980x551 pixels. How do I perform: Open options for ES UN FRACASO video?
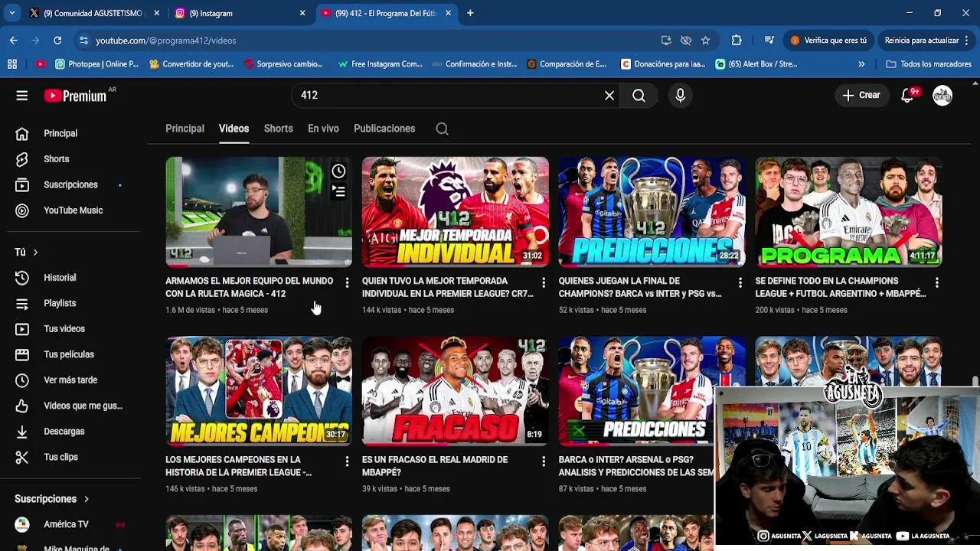[544, 461]
